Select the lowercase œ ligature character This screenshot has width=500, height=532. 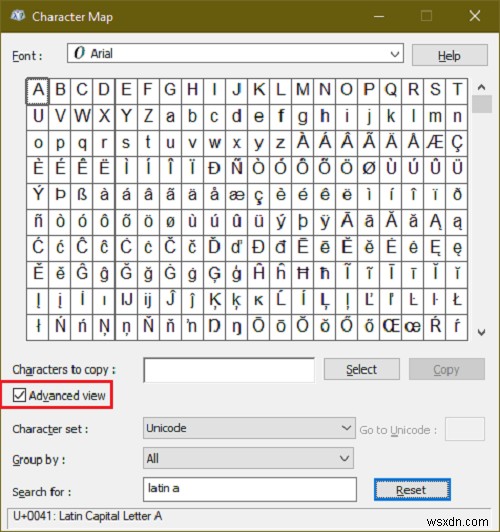(x=413, y=327)
